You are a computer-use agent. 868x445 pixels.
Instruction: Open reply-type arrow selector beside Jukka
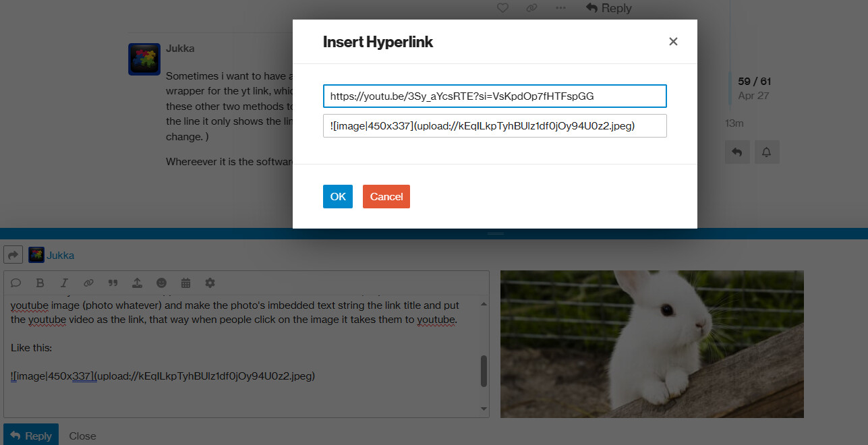point(13,255)
